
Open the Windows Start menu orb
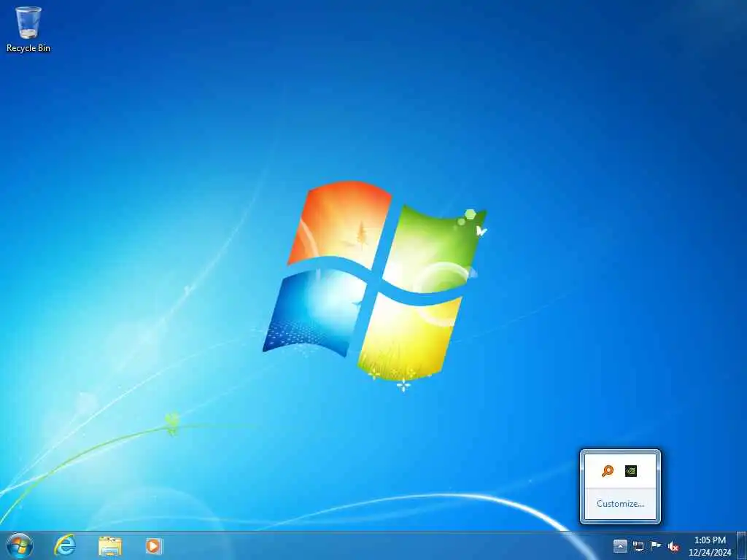tap(20, 546)
